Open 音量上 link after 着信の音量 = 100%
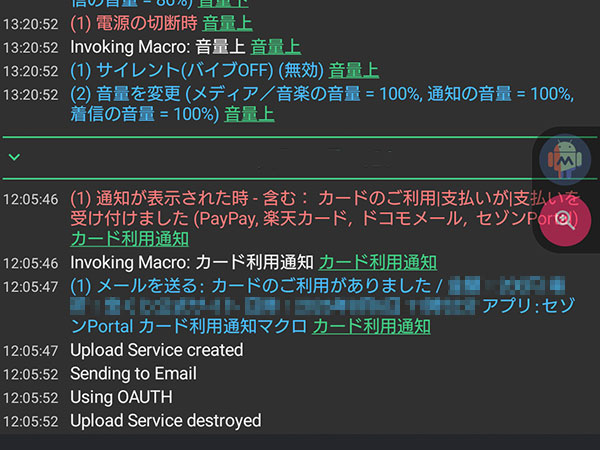 [249, 114]
